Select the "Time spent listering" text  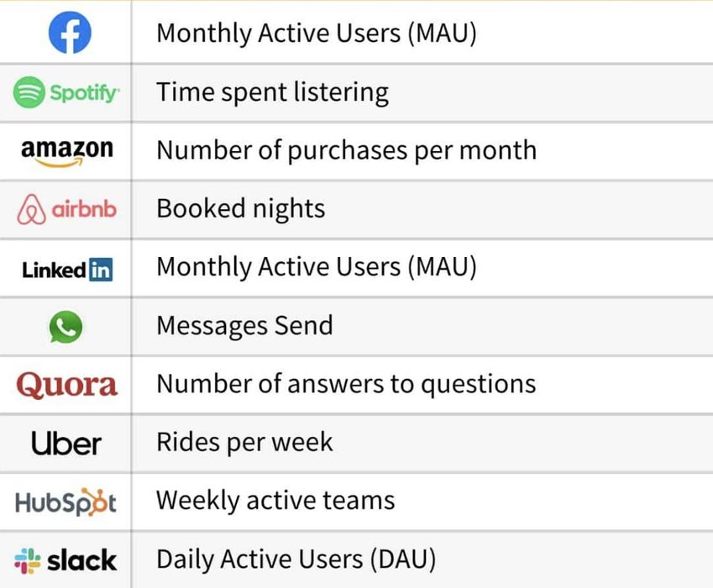coord(272,92)
